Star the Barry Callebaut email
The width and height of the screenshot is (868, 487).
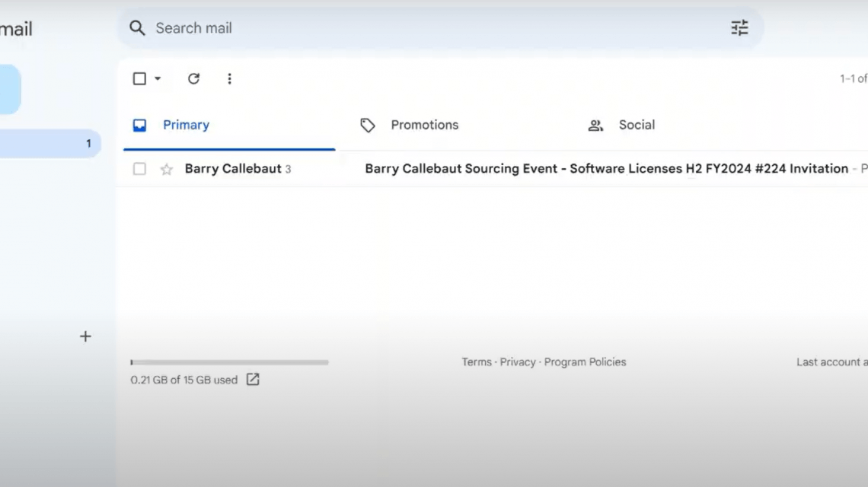(x=167, y=170)
